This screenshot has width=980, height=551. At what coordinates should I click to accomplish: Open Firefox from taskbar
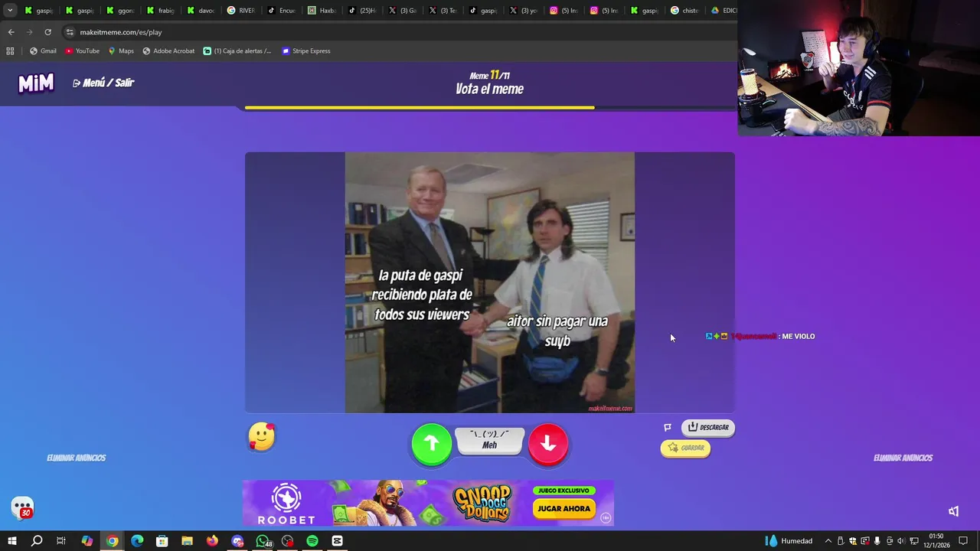point(212,541)
